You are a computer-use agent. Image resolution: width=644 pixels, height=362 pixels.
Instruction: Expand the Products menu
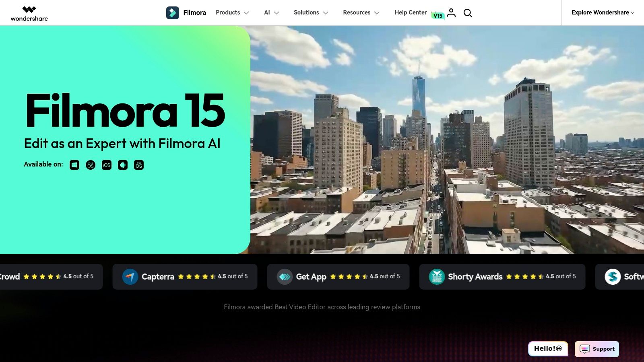point(232,12)
